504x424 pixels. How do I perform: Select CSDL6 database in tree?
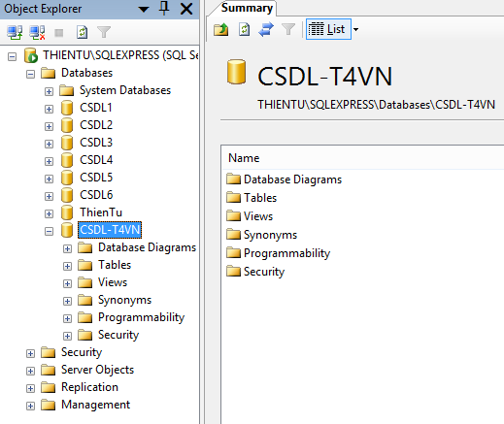click(96, 195)
